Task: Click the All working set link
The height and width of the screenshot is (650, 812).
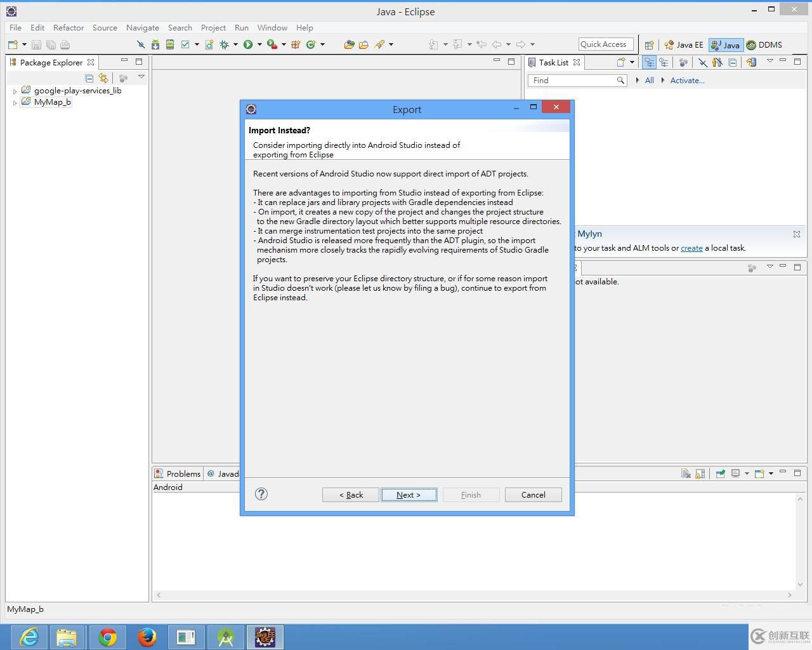Action: [649, 81]
